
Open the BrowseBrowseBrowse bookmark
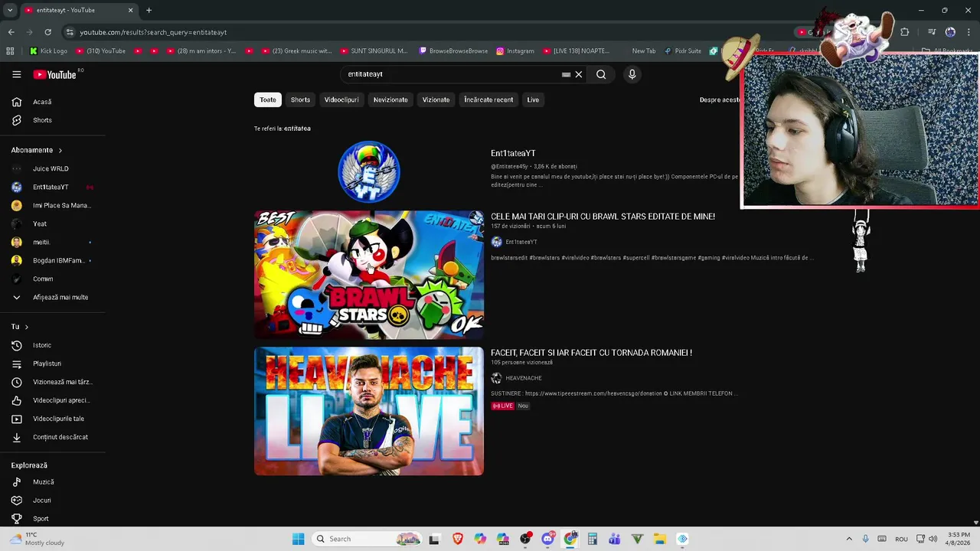coord(453,51)
